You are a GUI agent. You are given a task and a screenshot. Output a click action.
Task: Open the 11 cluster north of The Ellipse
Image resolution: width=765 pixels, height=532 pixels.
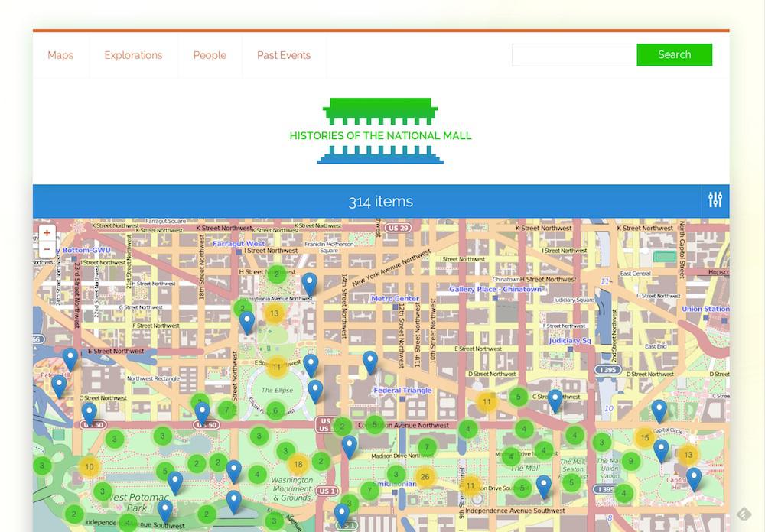(x=277, y=367)
